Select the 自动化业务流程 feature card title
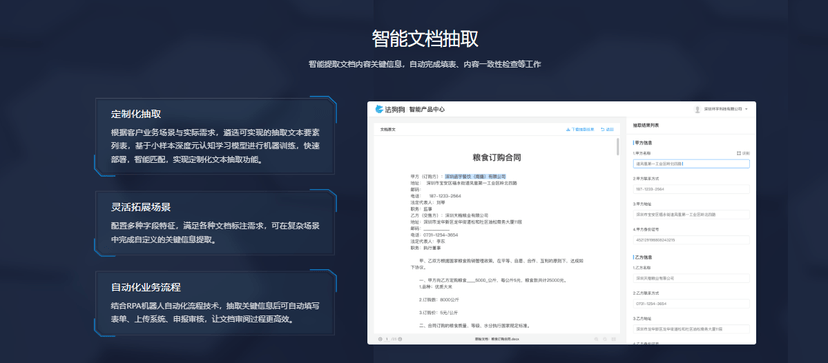Screen dimensions: 828x363 coord(146,287)
